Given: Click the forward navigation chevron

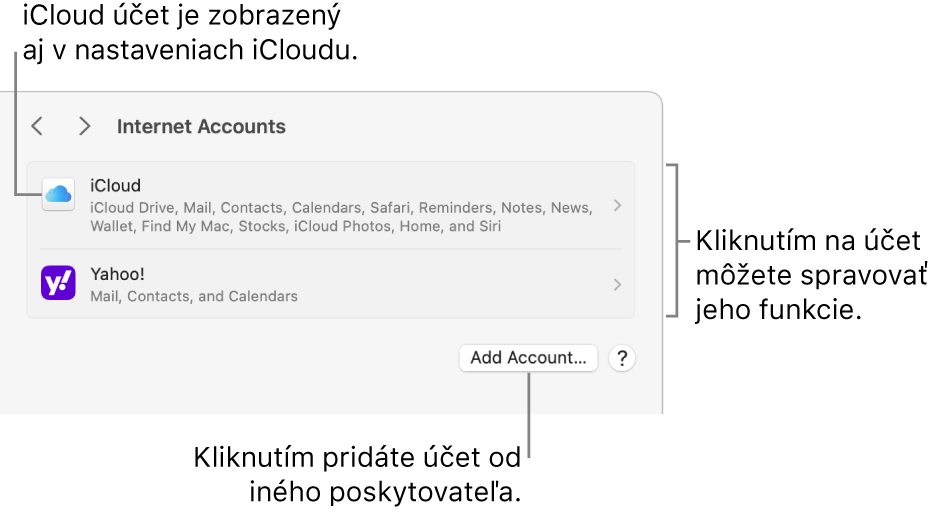Looking at the screenshot, I should tap(85, 126).
